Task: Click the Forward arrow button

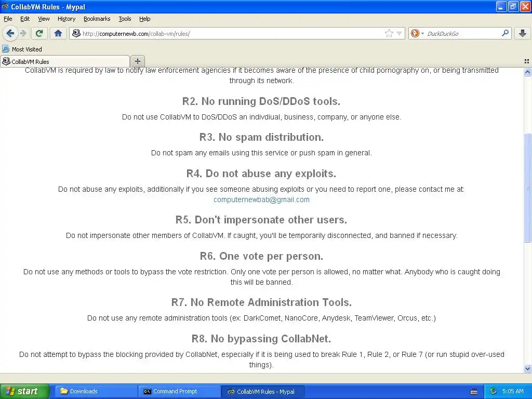Action: [x=23, y=33]
